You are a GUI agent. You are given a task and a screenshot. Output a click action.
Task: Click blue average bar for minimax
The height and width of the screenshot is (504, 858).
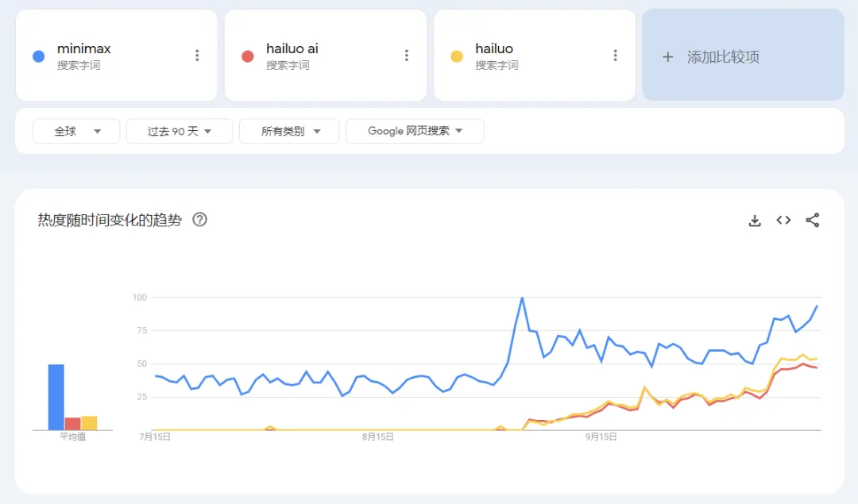[x=56, y=398]
